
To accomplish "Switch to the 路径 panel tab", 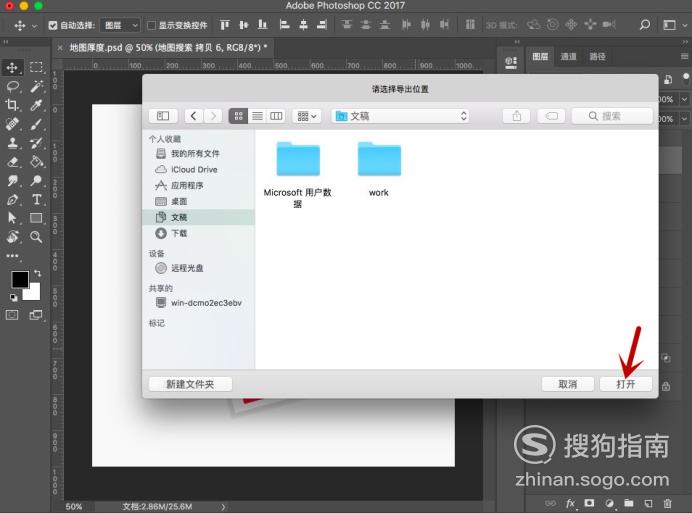I will click(x=597, y=57).
